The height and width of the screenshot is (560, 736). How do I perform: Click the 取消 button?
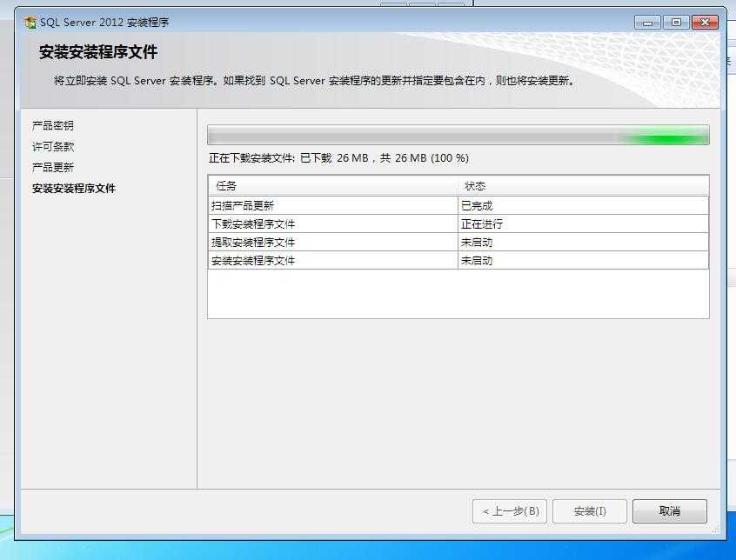click(669, 511)
